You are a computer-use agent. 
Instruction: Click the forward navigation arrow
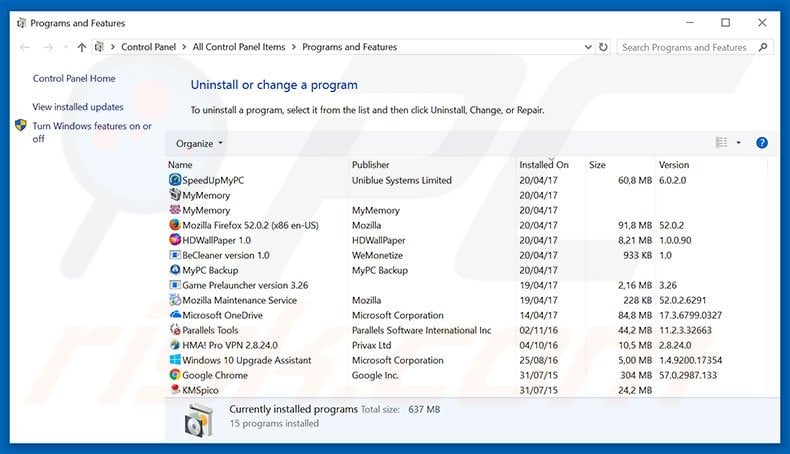click(48, 47)
